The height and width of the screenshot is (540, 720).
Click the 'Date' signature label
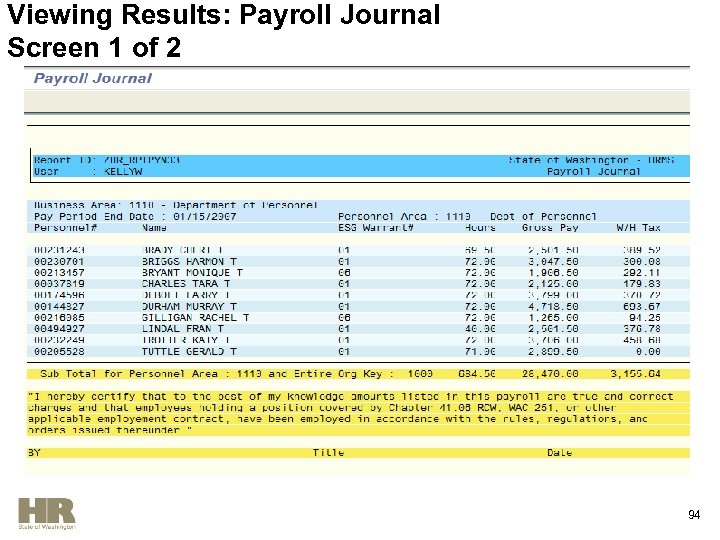click(x=559, y=453)
